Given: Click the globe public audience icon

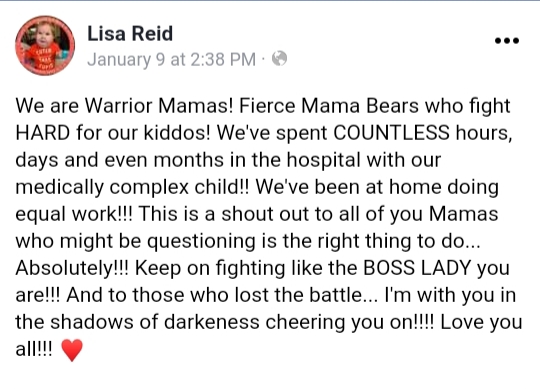Looking at the screenshot, I should [x=279, y=59].
